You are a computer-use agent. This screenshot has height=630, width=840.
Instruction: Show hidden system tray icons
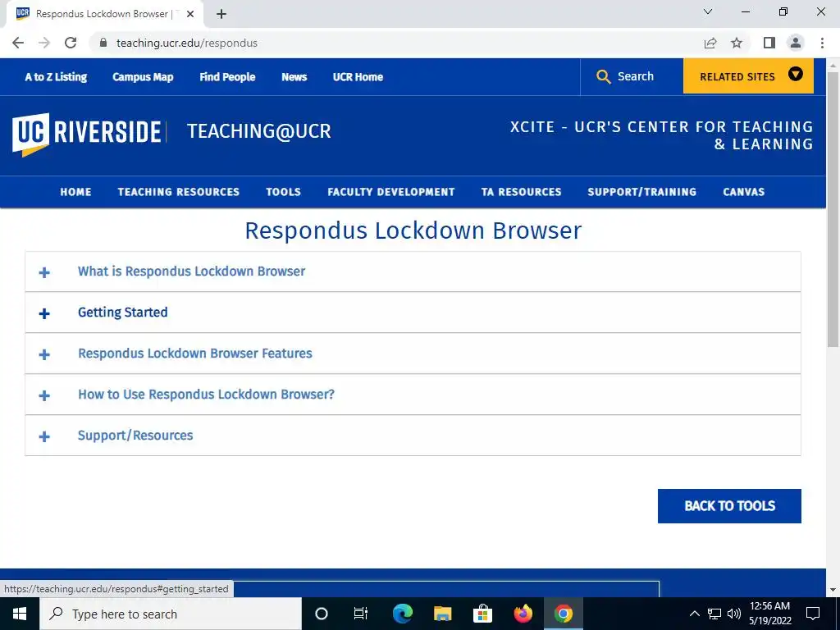click(x=694, y=614)
